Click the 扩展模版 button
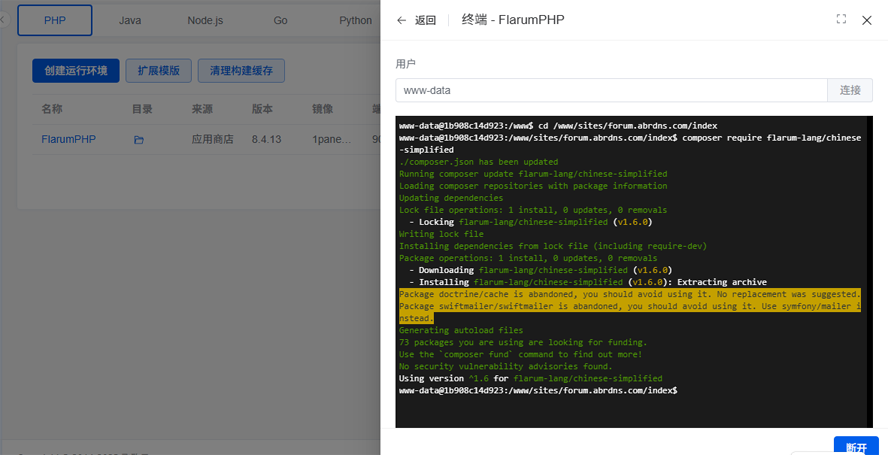This screenshot has width=888, height=455. tap(159, 71)
